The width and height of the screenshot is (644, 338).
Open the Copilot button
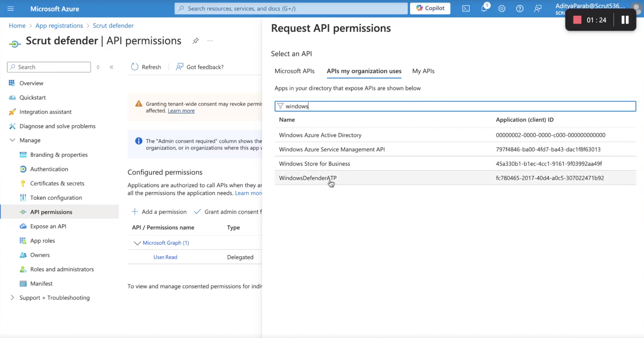(430, 8)
